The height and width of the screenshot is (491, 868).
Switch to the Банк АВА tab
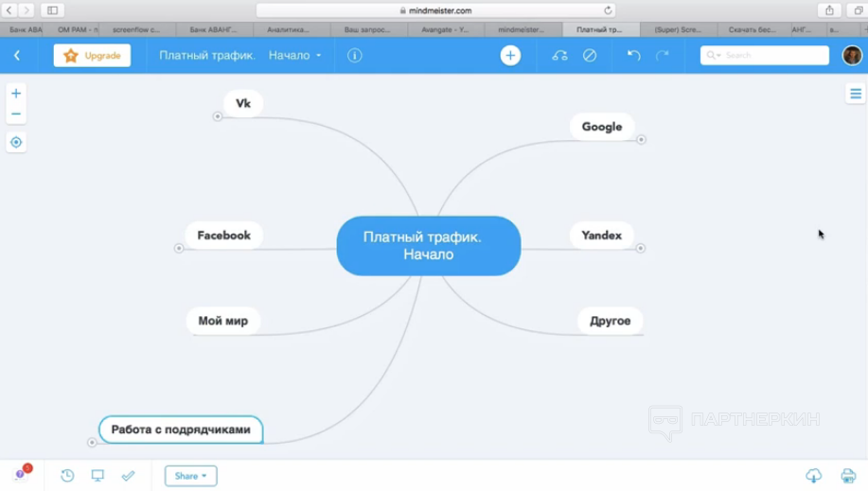point(24,29)
